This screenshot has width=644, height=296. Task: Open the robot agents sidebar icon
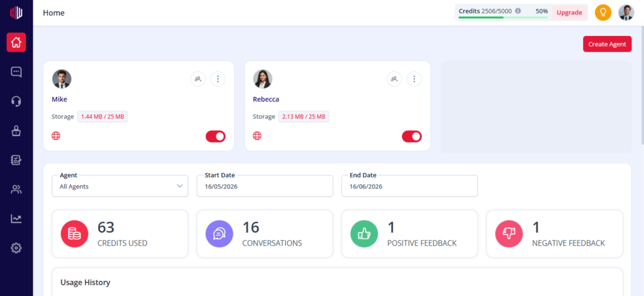pyautogui.click(x=16, y=131)
